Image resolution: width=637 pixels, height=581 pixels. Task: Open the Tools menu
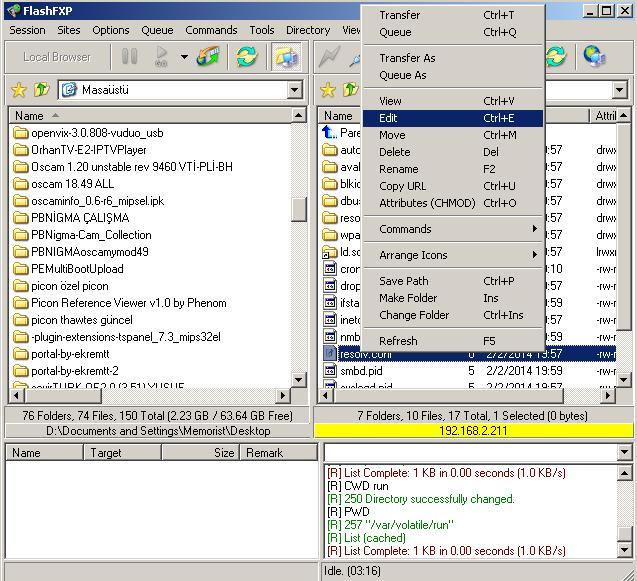(x=262, y=30)
